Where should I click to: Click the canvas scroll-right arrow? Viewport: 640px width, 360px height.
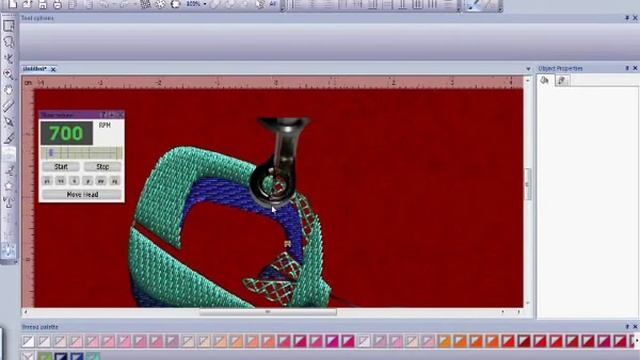click(519, 312)
